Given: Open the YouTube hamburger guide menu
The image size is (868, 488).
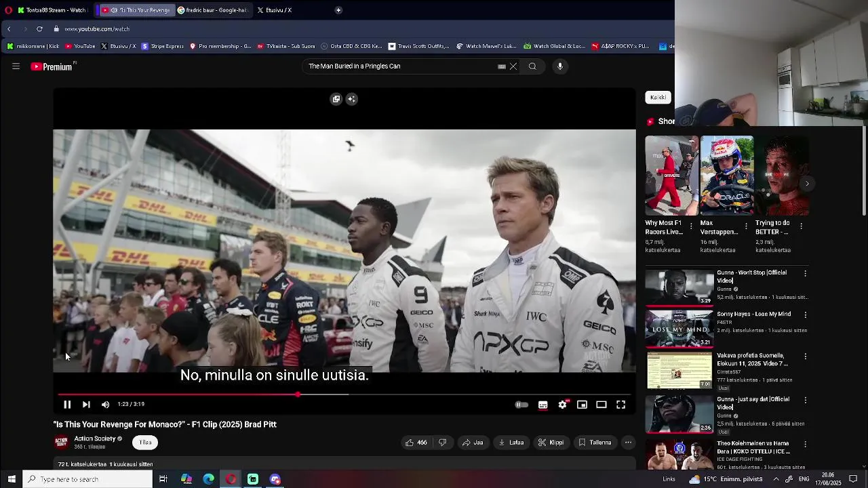Looking at the screenshot, I should tap(16, 66).
